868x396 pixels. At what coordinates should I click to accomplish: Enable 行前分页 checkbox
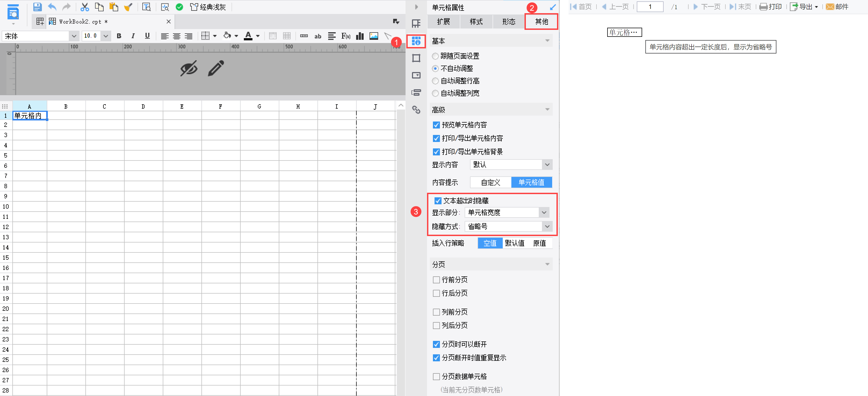[436, 280]
